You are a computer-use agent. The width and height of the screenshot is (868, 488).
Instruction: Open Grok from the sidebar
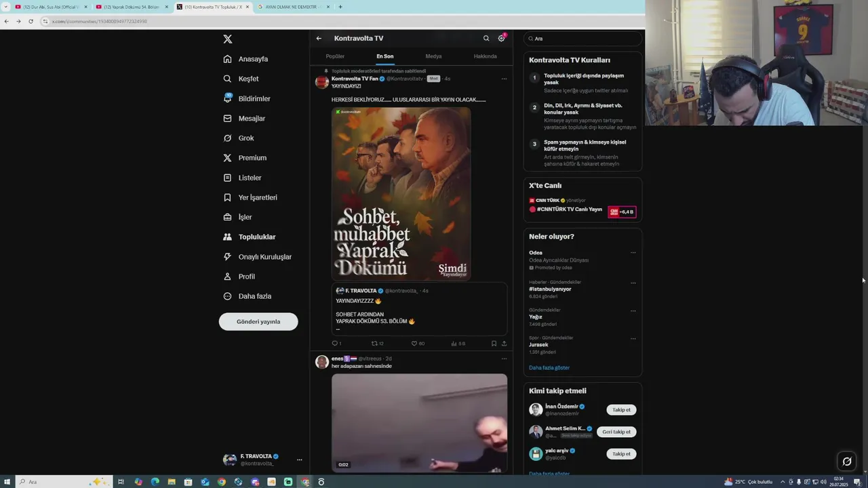[239, 138]
